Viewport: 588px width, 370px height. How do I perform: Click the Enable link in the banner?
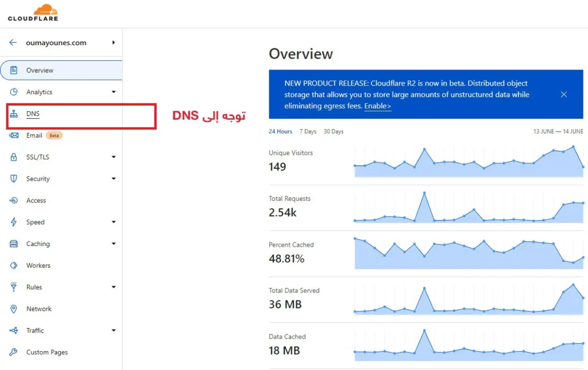click(x=378, y=106)
